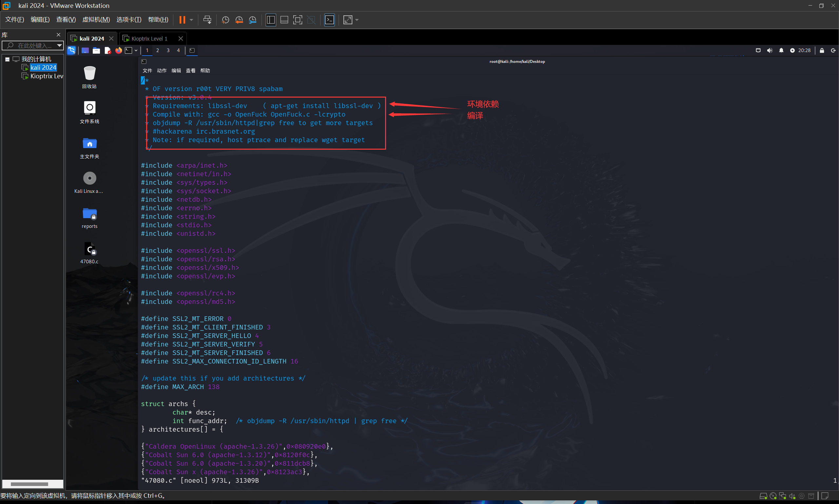
Task: Open the 选项卡(T) menu
Action: 129,19
